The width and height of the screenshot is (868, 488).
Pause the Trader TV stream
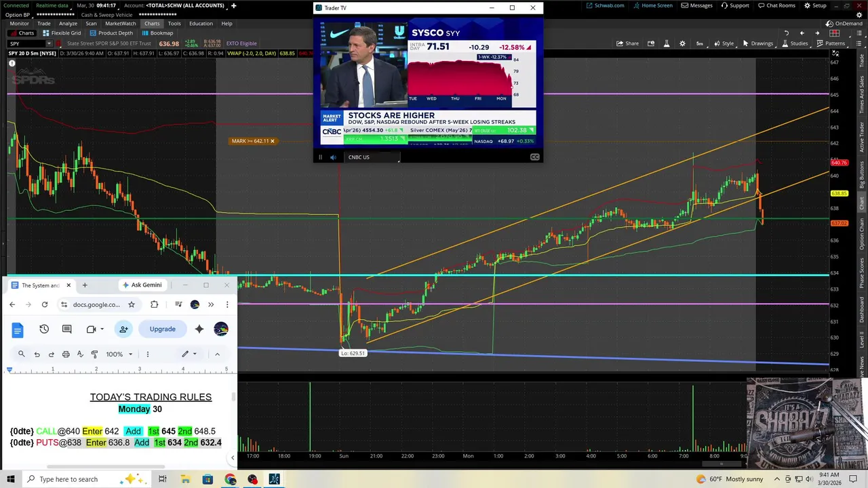coord(320,157)
